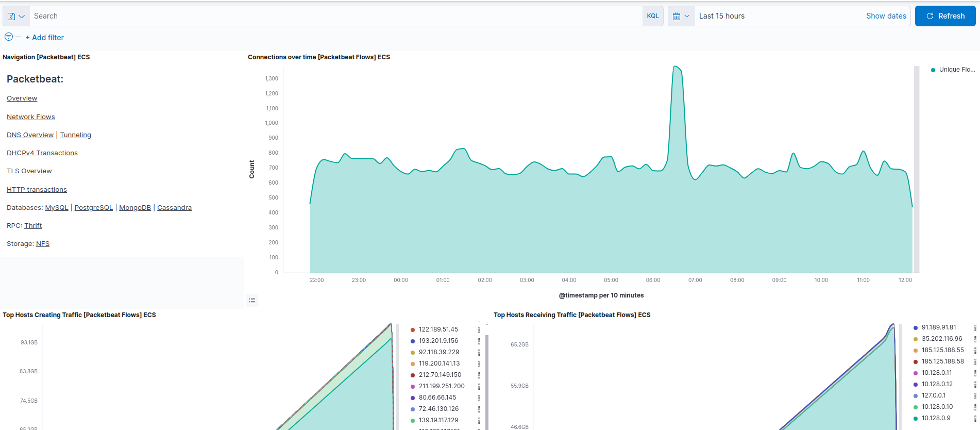Open the DHCPv4 Transactions link
This screenshot has height=430, width=980.
(42, 153)
